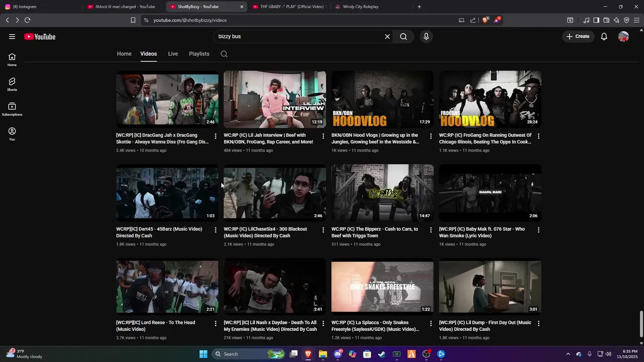
Task: Open the channel Home tab
Action: (x=124, y=54)
